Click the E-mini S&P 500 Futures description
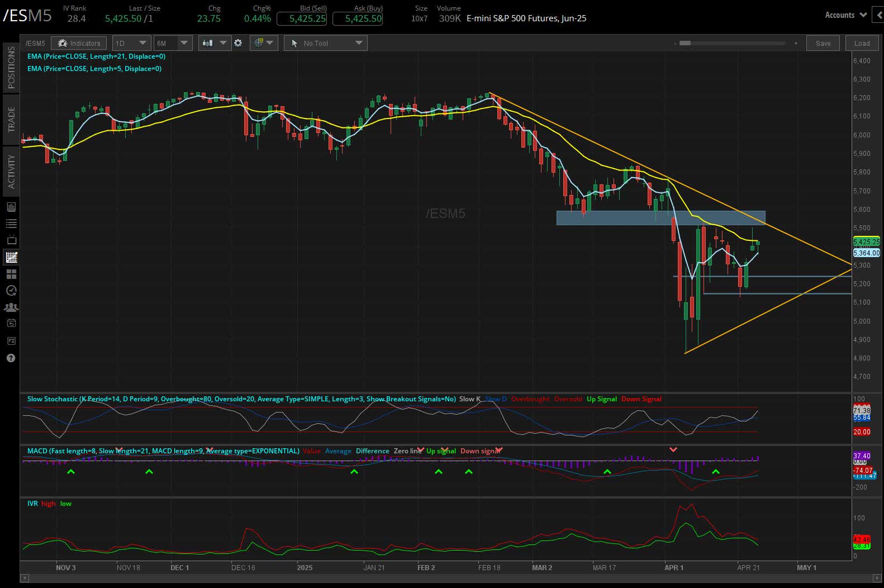The image size is (884, 588). coord(526,18)
